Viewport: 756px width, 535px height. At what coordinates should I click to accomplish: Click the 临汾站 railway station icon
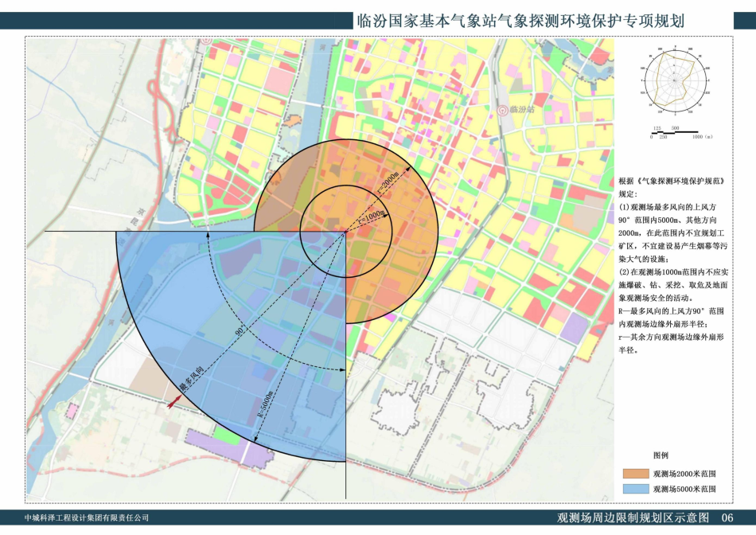click(501, 109)
